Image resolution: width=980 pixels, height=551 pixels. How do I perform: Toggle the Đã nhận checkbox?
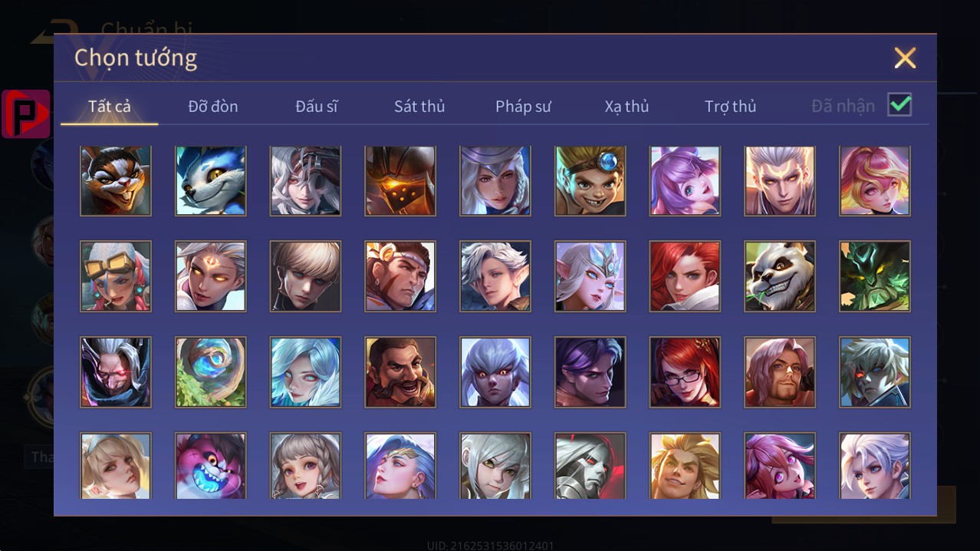tap(899, 105)
